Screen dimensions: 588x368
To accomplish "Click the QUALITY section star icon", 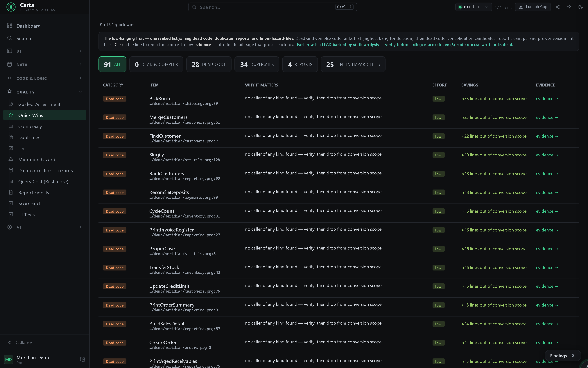I will 10,91.
